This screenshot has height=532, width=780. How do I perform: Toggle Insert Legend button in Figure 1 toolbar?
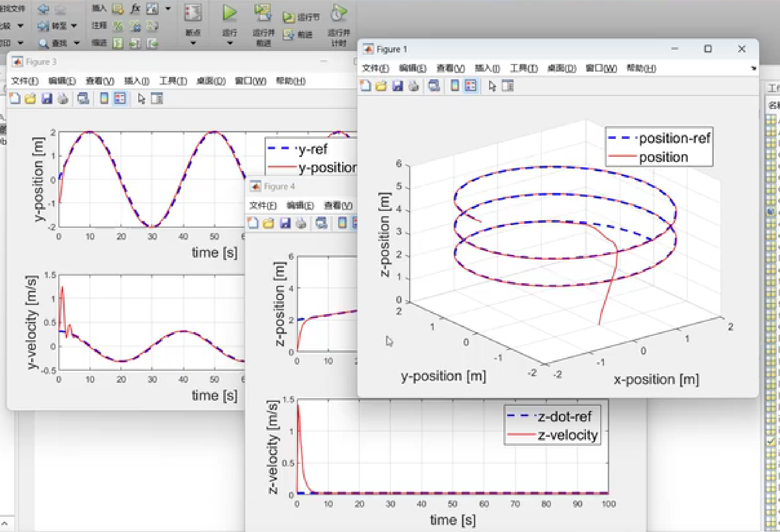tap(471, 86)
